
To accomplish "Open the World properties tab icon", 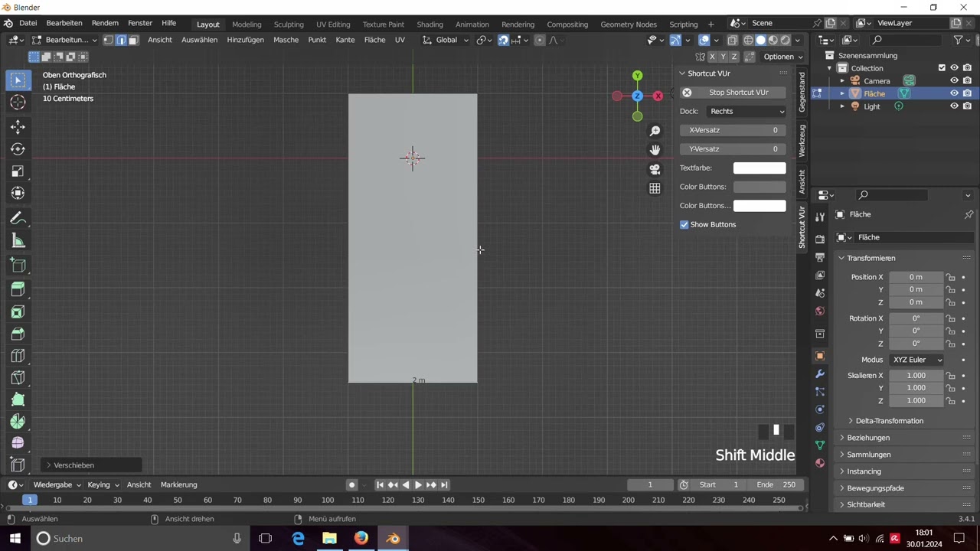I will [x=820, y=311].
